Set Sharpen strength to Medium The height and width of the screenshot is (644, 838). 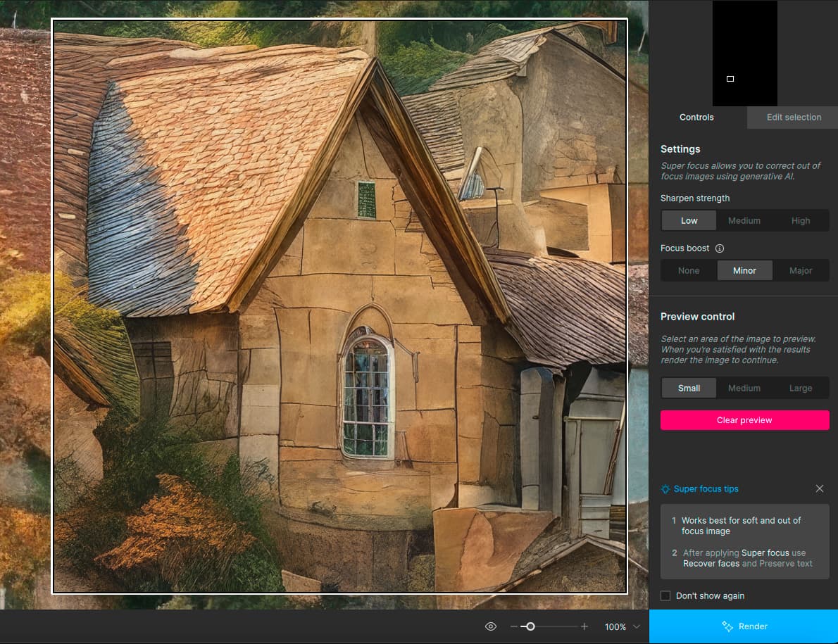[744, 221]
